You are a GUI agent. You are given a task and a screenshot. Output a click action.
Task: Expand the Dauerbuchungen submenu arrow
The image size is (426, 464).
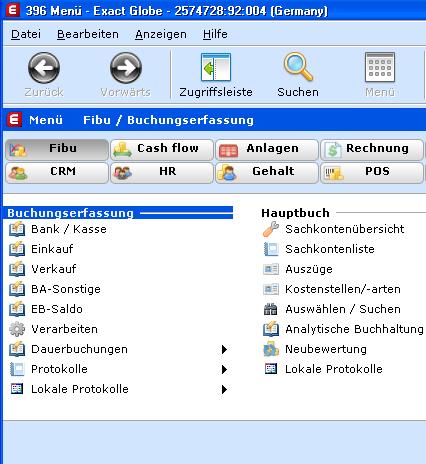224,349
